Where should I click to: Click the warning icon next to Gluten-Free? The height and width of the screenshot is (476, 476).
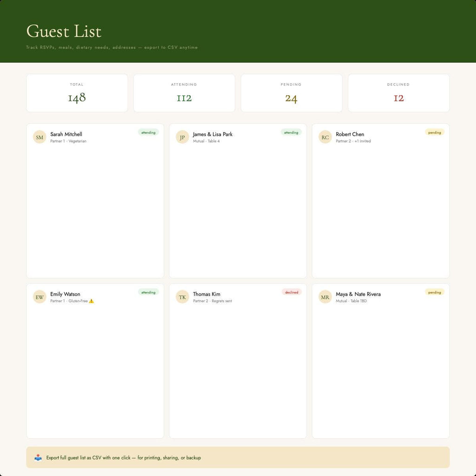tap(92, 301)
